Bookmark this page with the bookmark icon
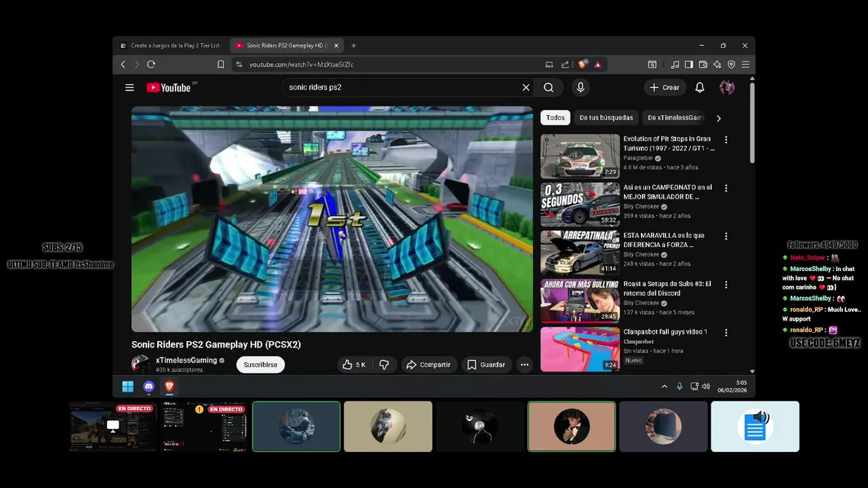This screenshot has width=868, height=488. (220, 64)
